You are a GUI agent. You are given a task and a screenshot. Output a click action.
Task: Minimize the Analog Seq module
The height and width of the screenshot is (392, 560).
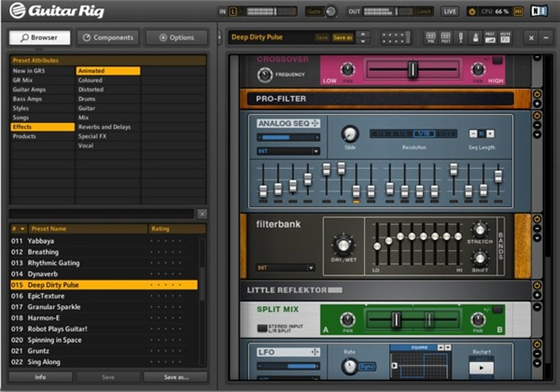pyautogui.click(x=537, y=125)
